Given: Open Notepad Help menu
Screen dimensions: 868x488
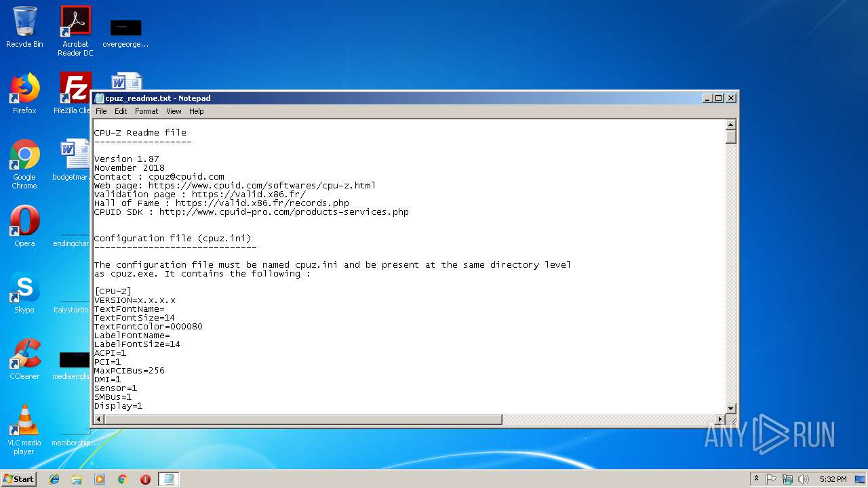Looking at the screenshot, I should coord(196,111).
